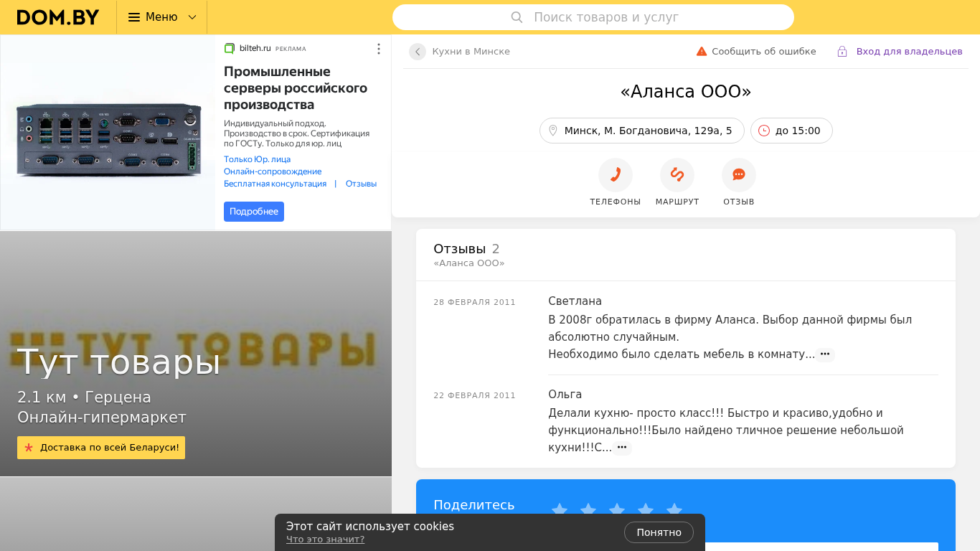This screenshot has height=551, width=980.
Task: Select the third rating star
Action: coord(617,510)
